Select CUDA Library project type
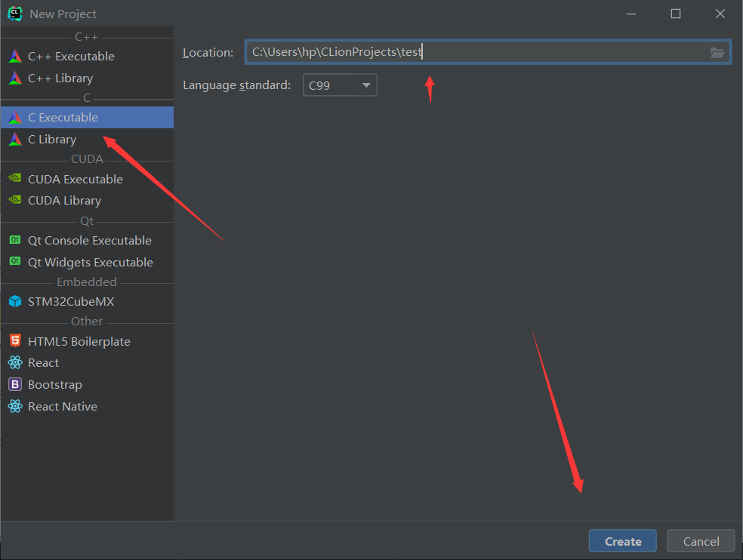Viewport: 743px width, 560px height. (87, 201)
